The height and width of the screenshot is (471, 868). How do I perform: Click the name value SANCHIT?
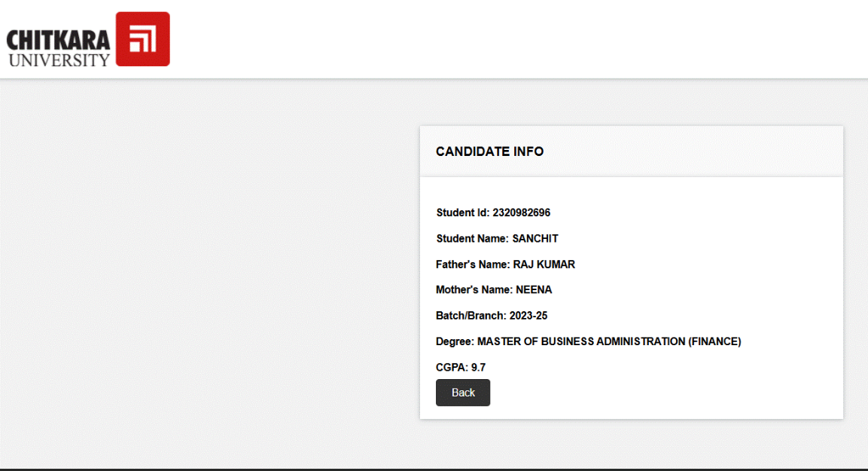[535, 239]
